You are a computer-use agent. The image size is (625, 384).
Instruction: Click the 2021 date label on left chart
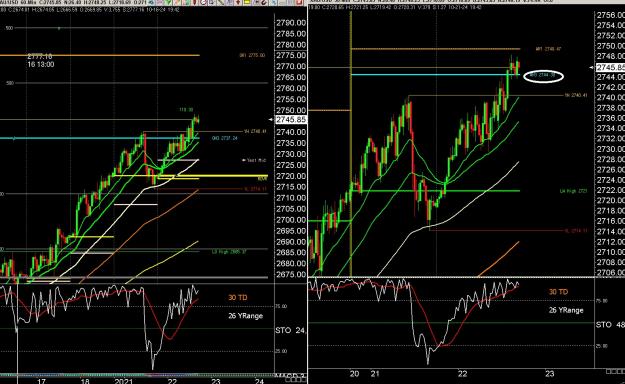124,381
